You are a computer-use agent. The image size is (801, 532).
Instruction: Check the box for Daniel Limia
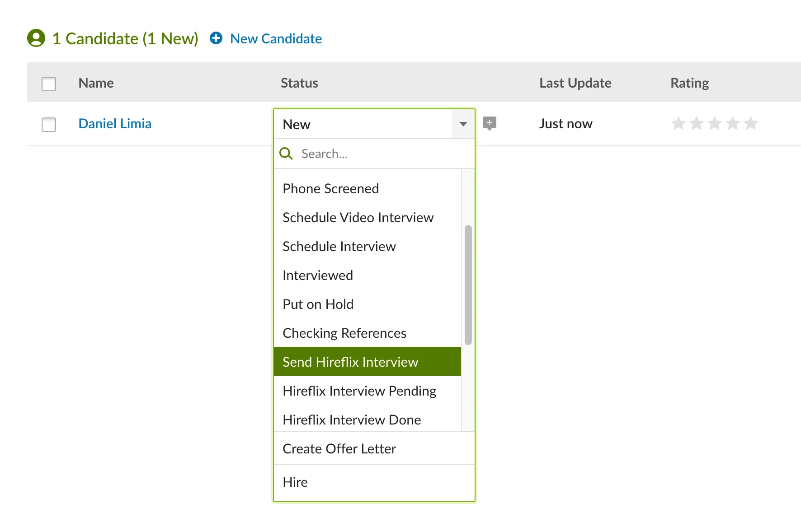click(49, 125)
